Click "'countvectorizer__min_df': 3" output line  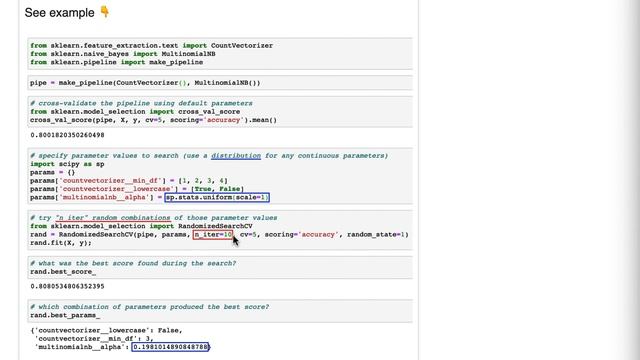(x=94, y=339)
